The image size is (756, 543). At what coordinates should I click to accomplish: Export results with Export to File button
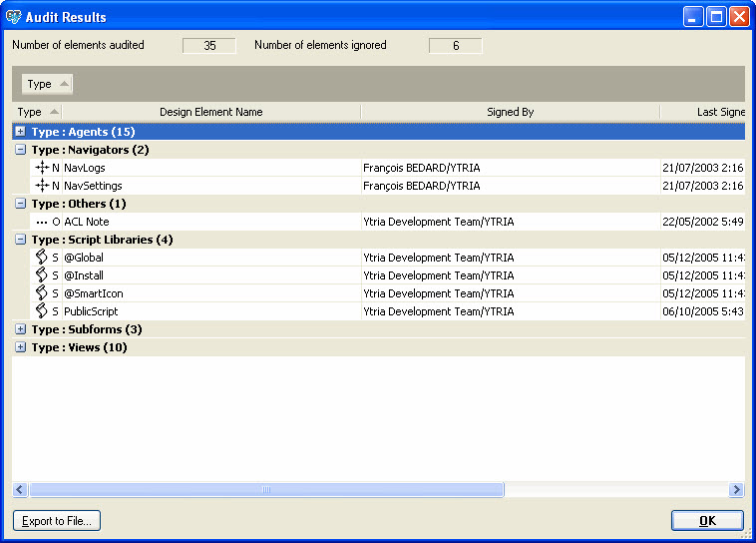[57, 521]
